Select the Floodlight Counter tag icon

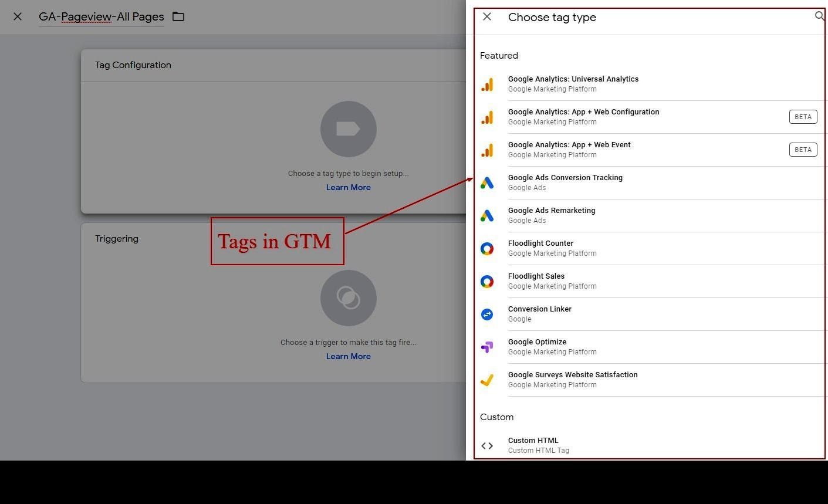(487, 248)
